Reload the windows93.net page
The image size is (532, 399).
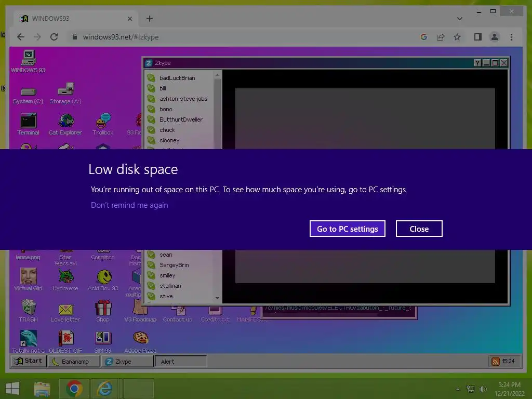coord(54,37)
